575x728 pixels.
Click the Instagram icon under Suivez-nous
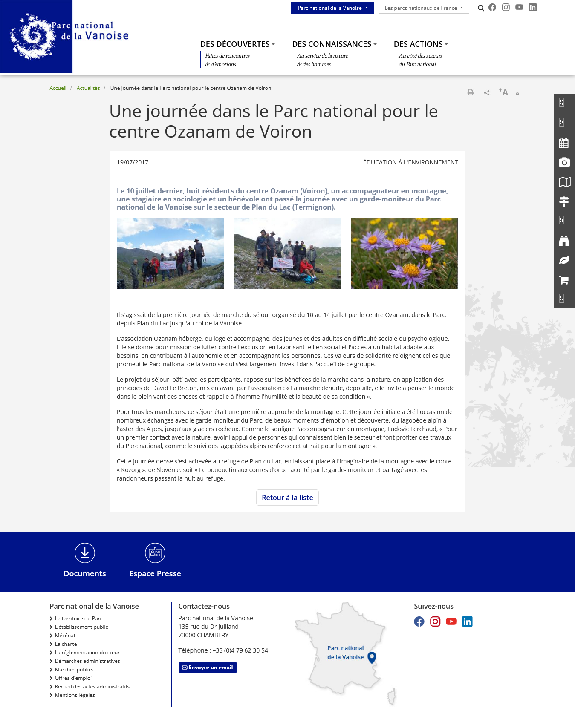pyautogui.click(x=435, y=622)
